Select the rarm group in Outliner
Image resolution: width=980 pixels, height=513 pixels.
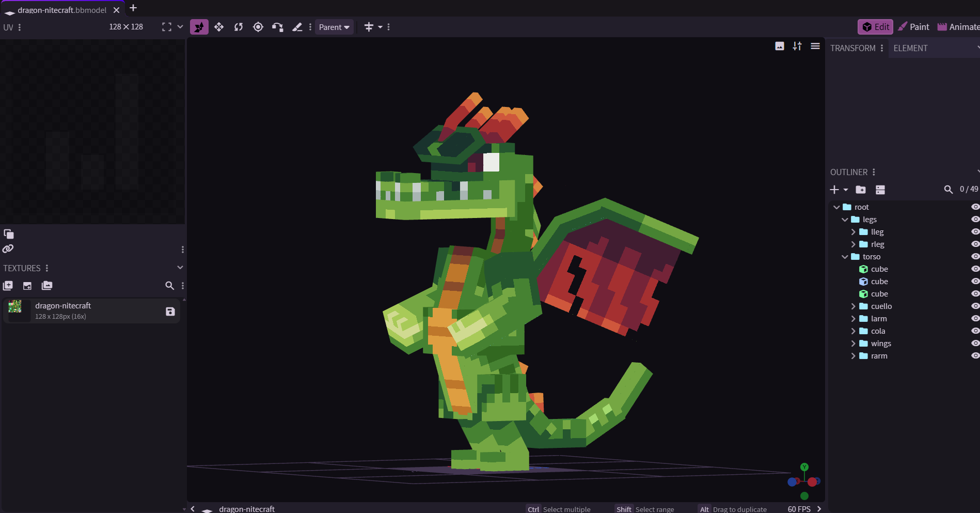pos(879,356)
